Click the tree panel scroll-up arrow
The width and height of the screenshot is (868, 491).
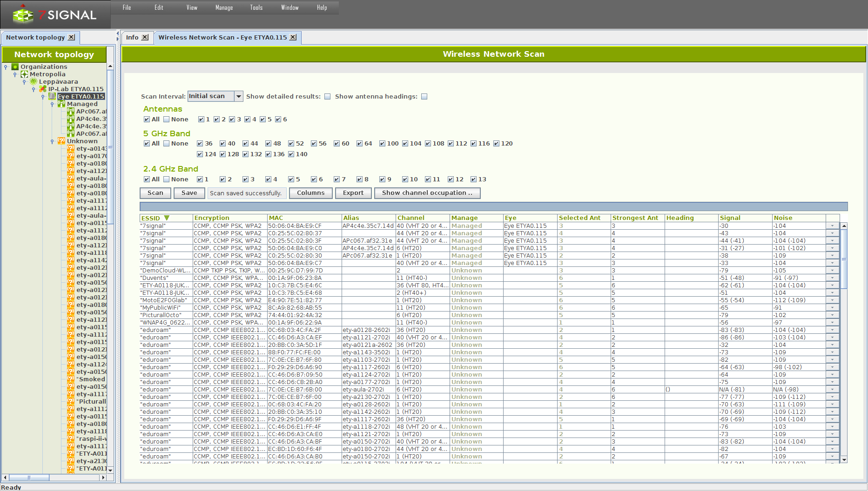(x=110, y=66)
